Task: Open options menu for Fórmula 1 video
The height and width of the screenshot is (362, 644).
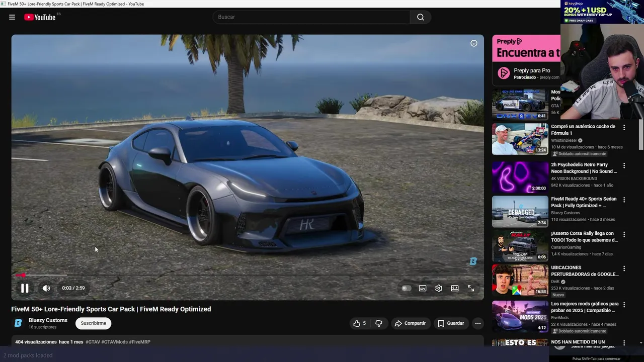Action: 624,128
